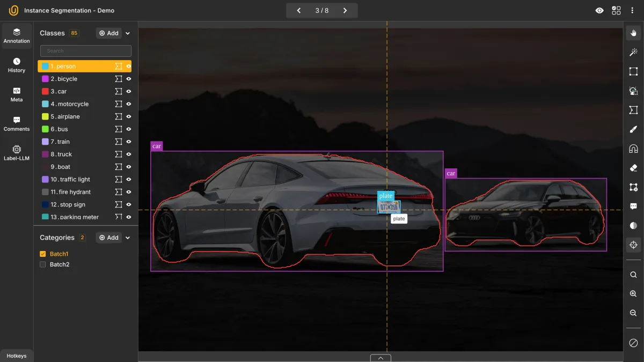Select the Magnet lasso tool
The height and width of the screenshot is (362, 644).
click(x=632, y=149)
